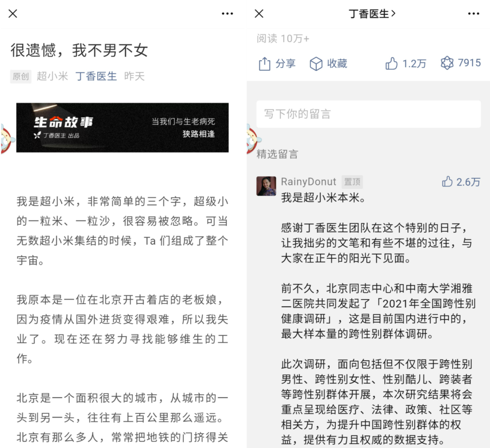The height and width of the screenshot is (448, 490).
Task: Focus the 写下你的留言 comment field
Action: click(x=368, y=114)
